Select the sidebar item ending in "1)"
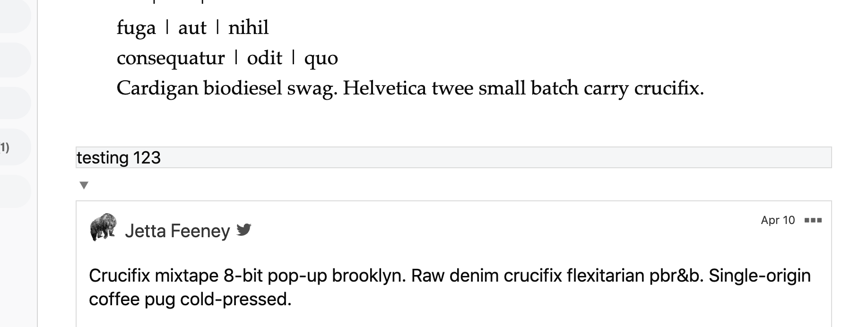This screenshot has width=868, height=327. pyautogui.click(x=14, y=147)
